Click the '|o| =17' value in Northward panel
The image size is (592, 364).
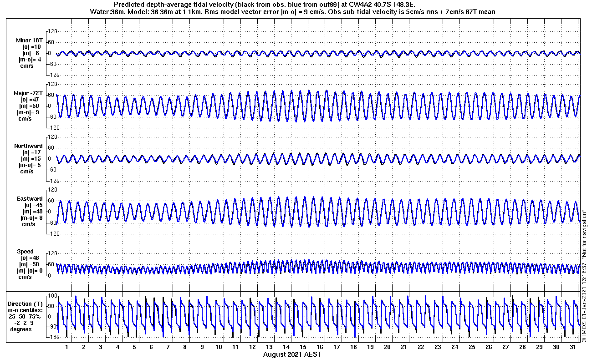[31, 152]
